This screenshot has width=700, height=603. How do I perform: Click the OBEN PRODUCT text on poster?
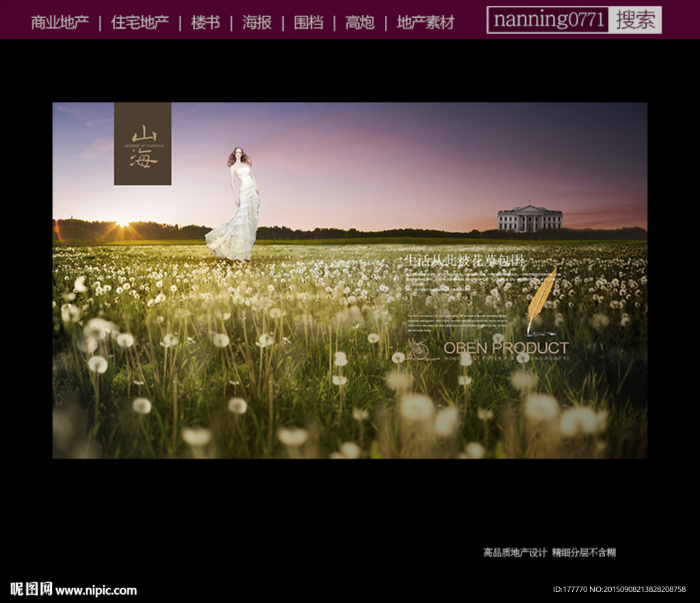506,348
